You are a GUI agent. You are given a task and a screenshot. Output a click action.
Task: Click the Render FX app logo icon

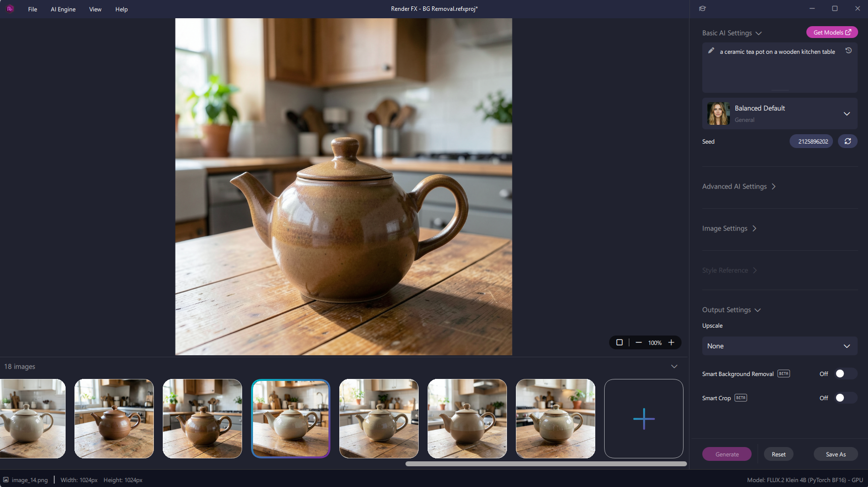(10, 9)
